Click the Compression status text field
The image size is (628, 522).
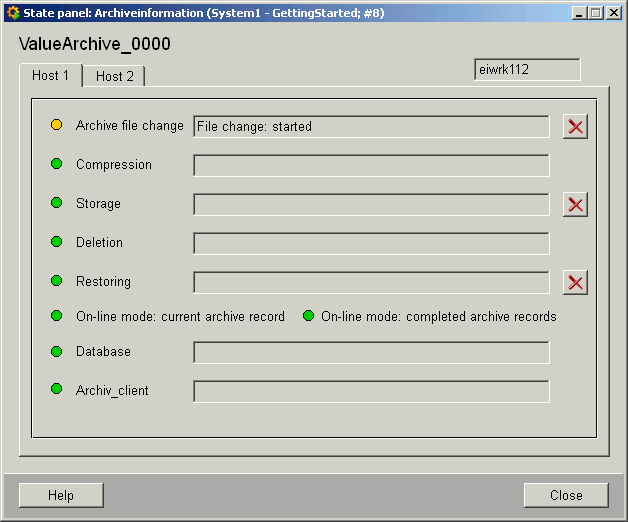click(x=371, y=165)
